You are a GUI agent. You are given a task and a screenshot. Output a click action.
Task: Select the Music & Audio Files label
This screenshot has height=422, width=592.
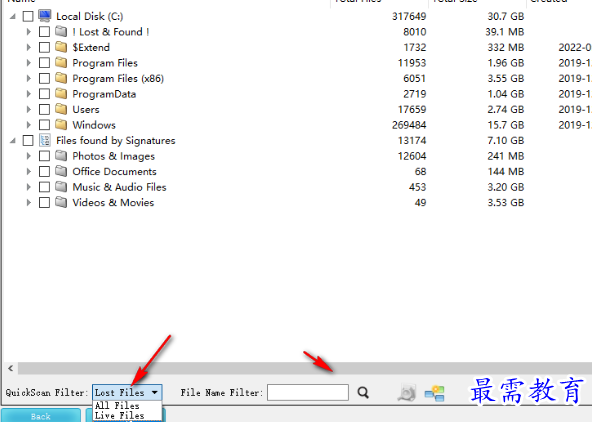click(119, 187)
